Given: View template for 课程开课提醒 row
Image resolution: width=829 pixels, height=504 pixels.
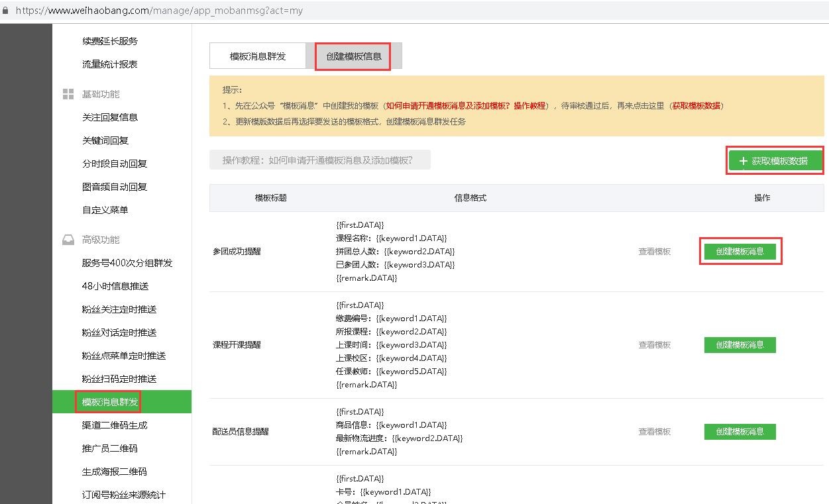Looking at the screenshot, I should click(x=655, y=345).
